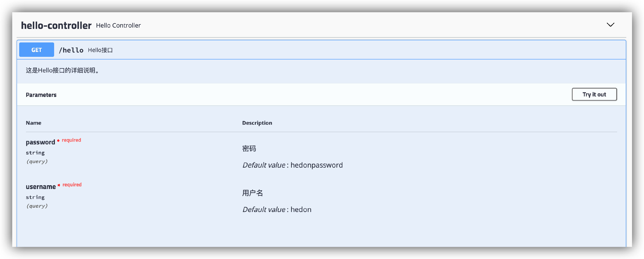Click the password parameter name
The image size is (644, 259).
40,142
